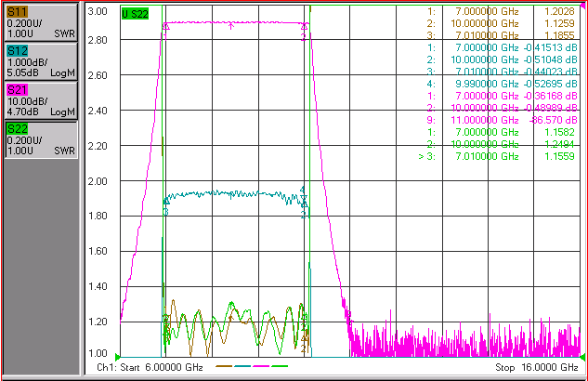Screen dimensions: 588x381
Task: Select the S12 LogM trace button
Action: coord(41,61)
